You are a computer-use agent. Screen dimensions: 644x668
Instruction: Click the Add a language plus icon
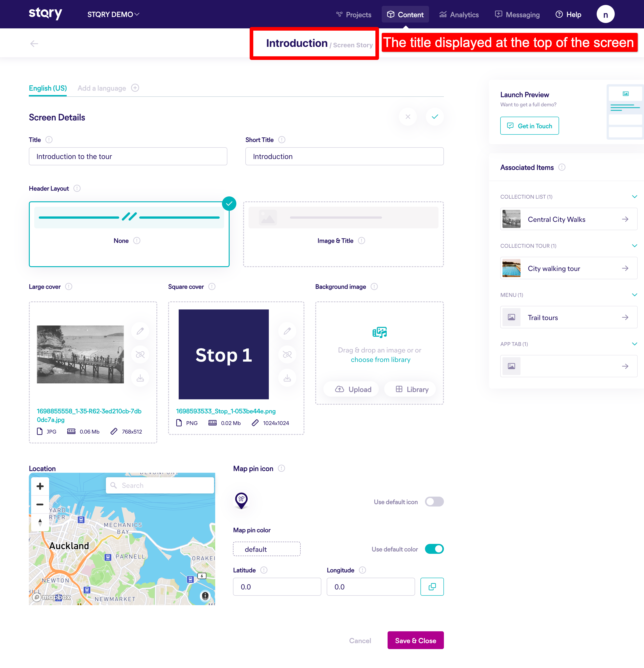tap(135, 88)
